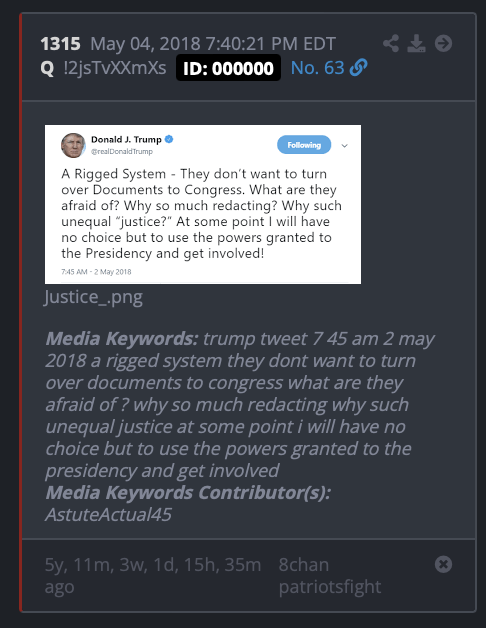Click the chain link icon beside No. 63
This screenshot has height=628, width=486.
(358, 67)
